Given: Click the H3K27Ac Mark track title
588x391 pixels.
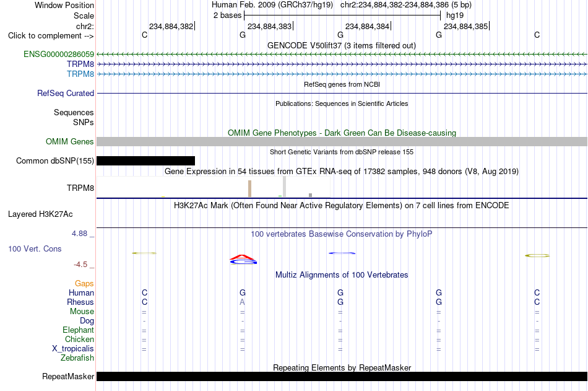Looking at the screenshot, I should (342, 206).
